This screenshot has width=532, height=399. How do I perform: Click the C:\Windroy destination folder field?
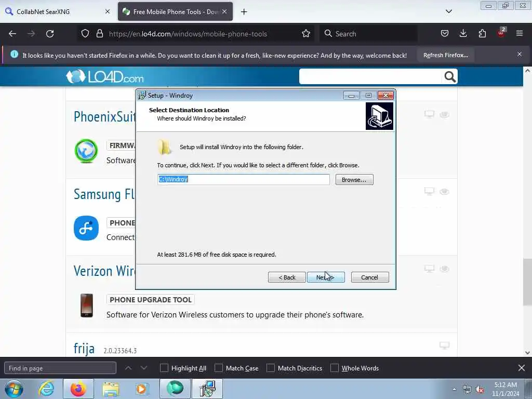pyautogui.click(x=243, y=179)
